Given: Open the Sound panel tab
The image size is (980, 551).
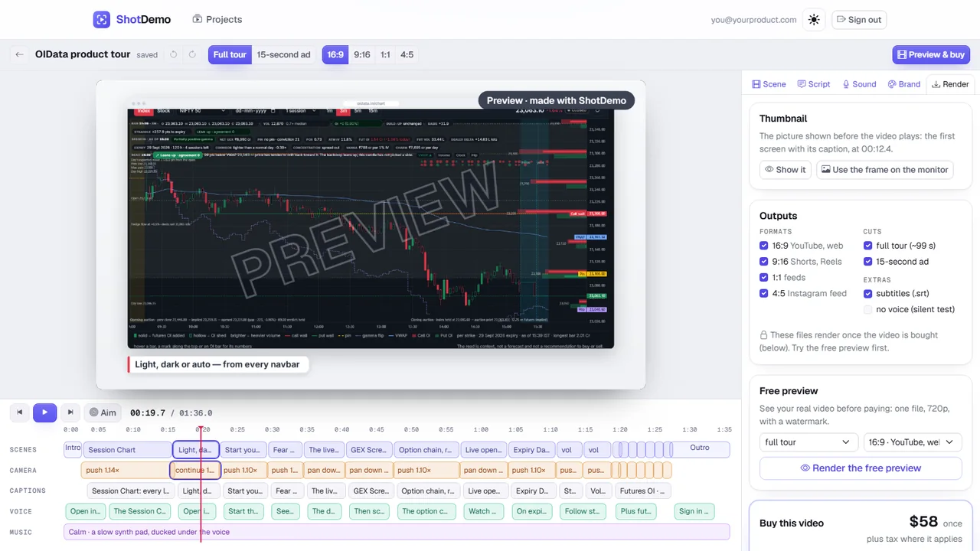Looking at the screenshot, I should (859, 84).
